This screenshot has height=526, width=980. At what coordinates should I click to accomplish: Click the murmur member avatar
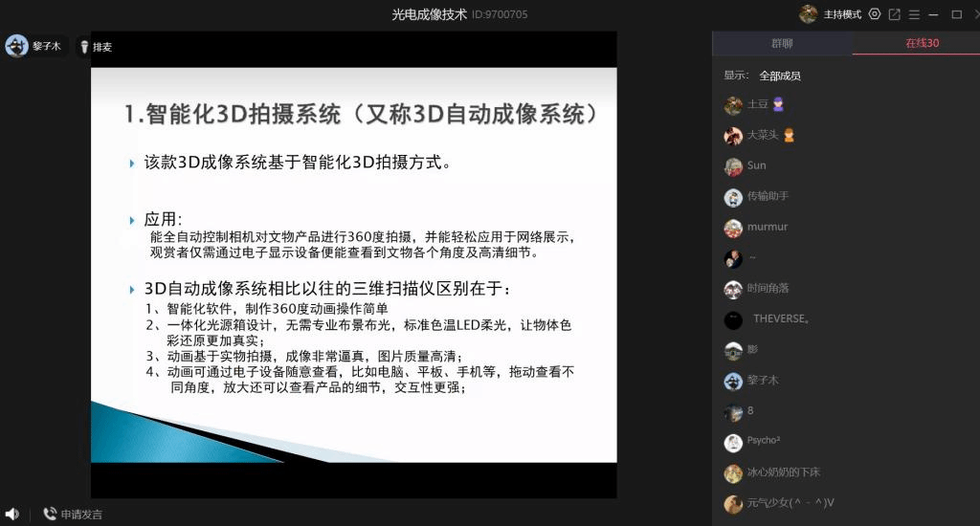coord(733,228)
